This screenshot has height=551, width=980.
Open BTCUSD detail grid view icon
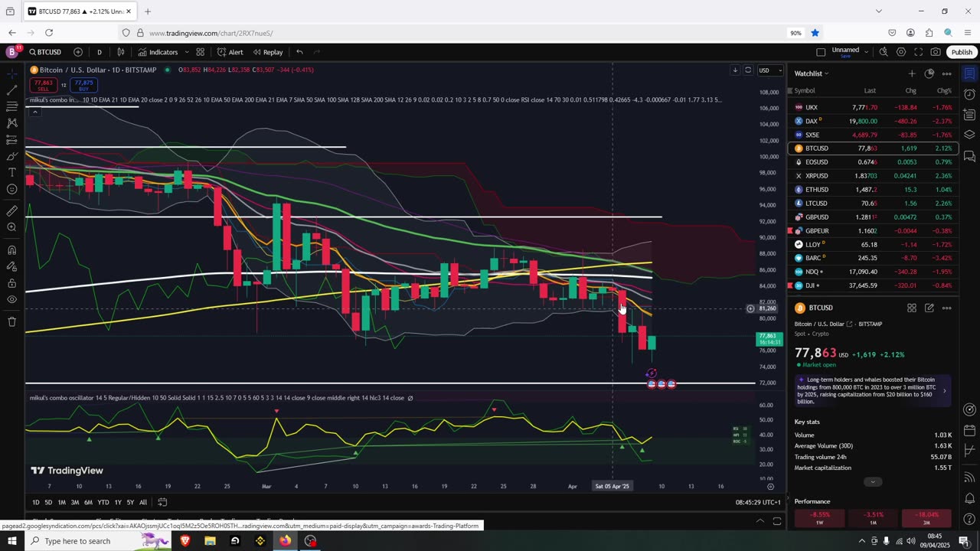[x=912, y=308]
